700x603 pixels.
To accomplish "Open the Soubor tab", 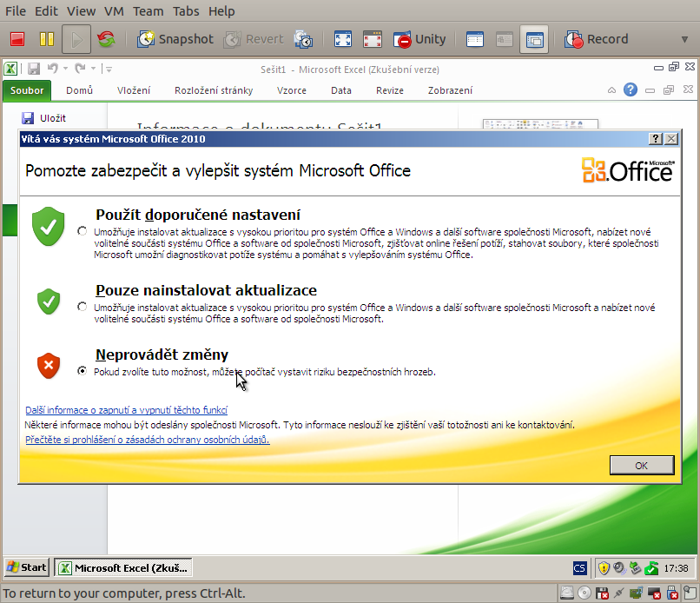I will (27, 90).
